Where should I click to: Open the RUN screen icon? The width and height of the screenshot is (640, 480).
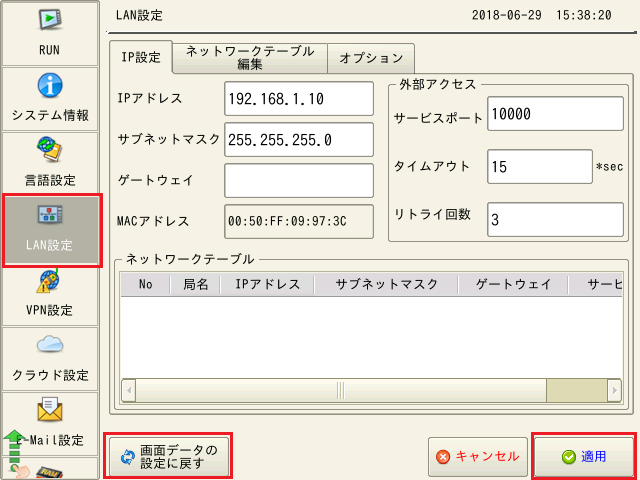[x=52, y=30]
